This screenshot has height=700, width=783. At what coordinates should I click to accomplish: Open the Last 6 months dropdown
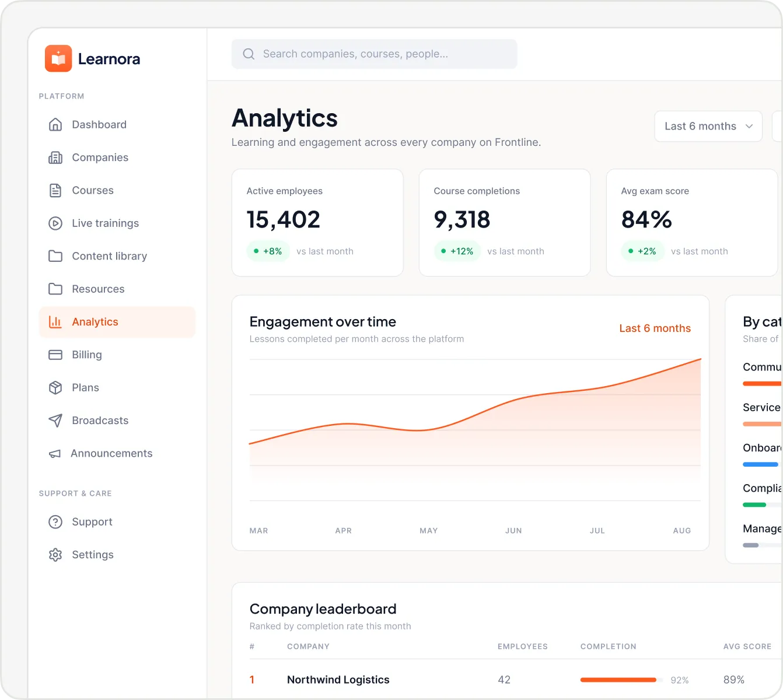(x=708, y=126)
